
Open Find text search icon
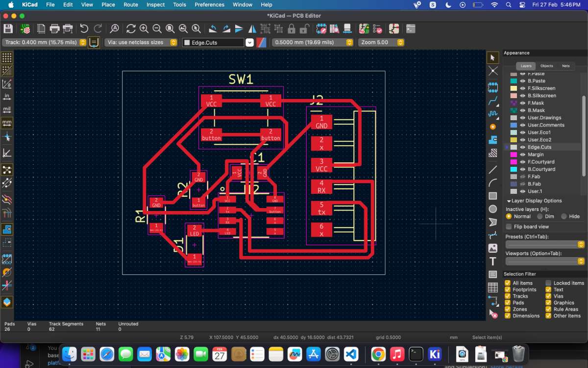[115, 28]
